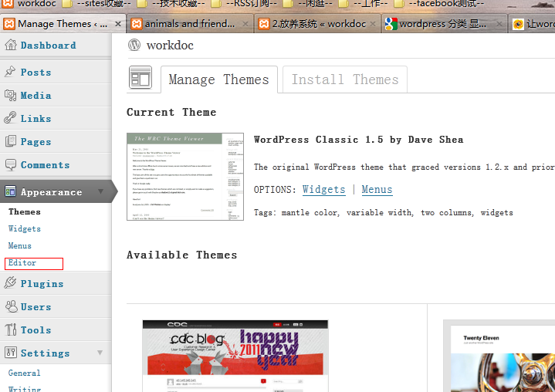Click the Menus link in theme OPTIONS
Screen dimensions: 555x392
coord(377,190)
